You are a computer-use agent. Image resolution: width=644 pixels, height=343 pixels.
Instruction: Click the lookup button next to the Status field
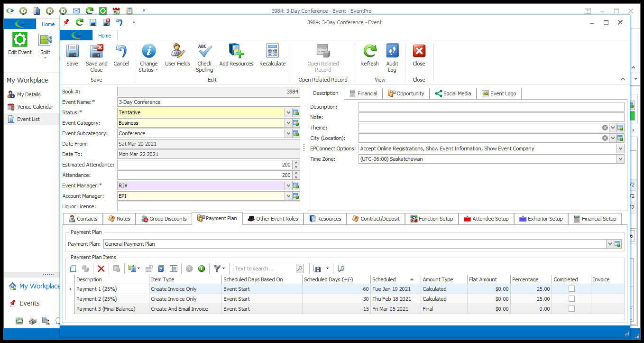coord(296,112)
